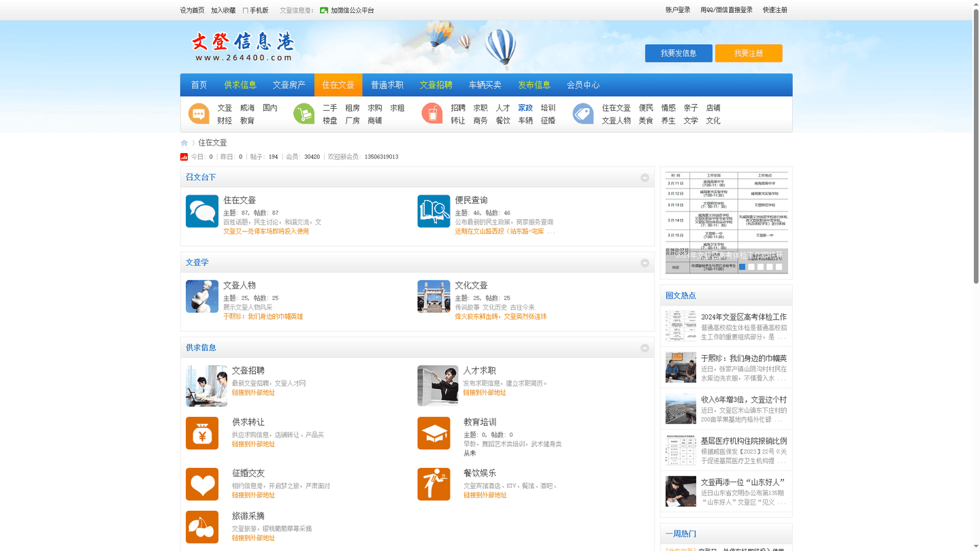
Task: Open post 文登又一处停车场即将投入使用
Action: pyautogui.click(x=266, y=231)
